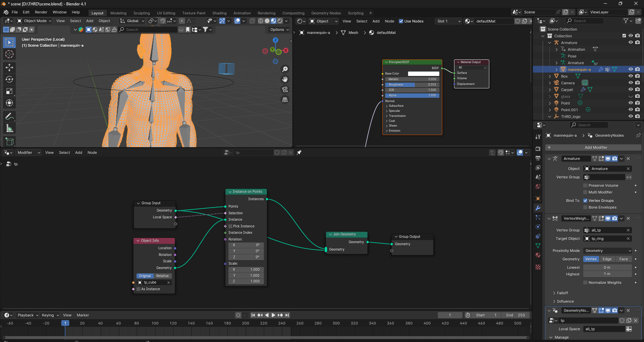
Task: Select the Move tool
Action: pos(9,68)
